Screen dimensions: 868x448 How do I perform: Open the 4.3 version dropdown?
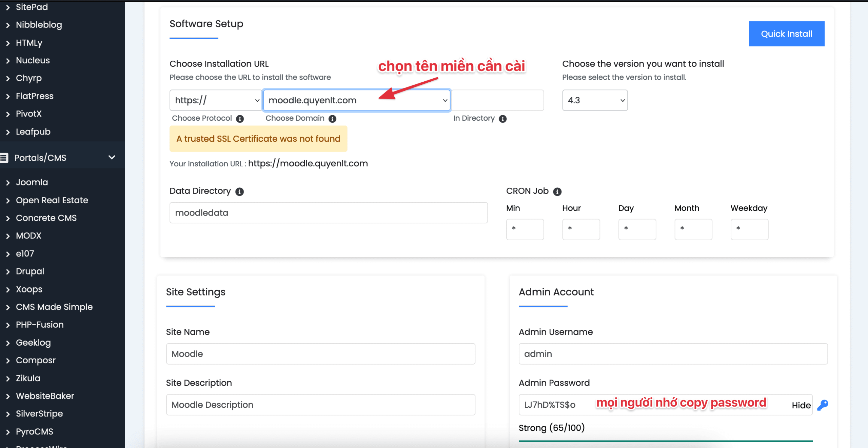[x=595, y=100]
